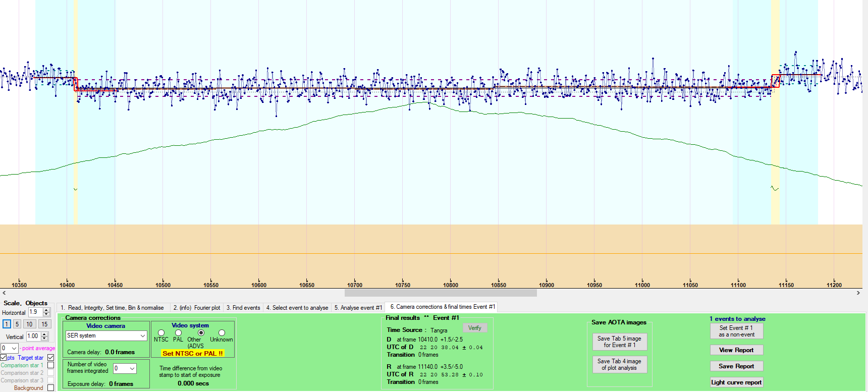
Task: Set Event #1 as a non-event
Action: [x=736, y=331]
